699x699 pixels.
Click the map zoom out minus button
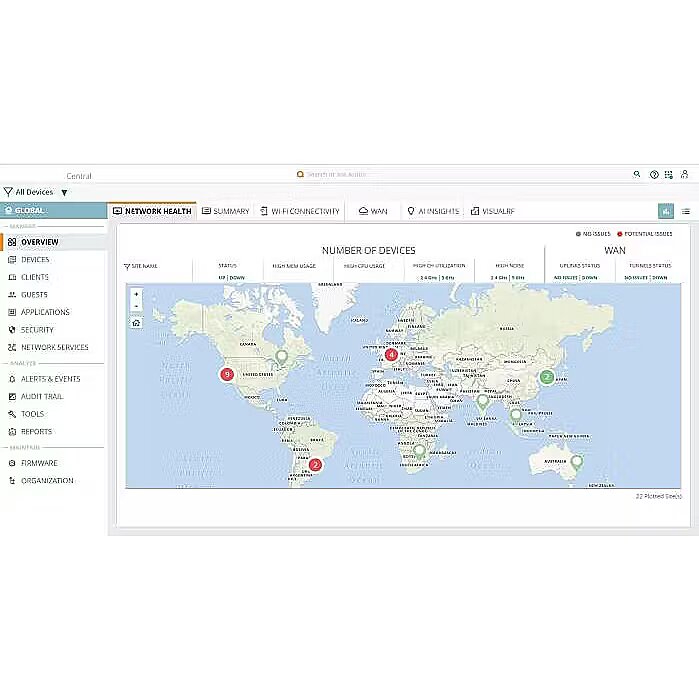click(136, 307)
